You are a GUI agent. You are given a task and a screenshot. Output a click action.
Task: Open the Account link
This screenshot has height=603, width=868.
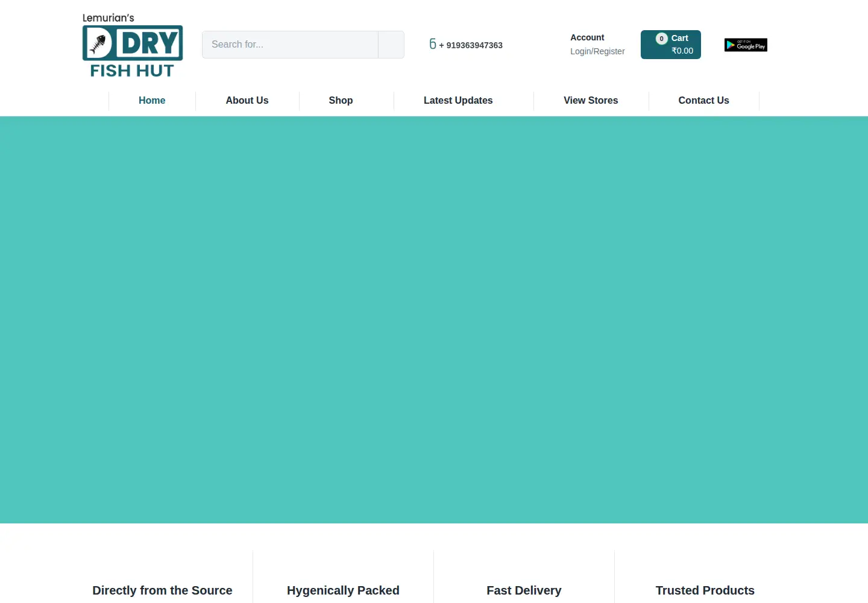[587, 37]
